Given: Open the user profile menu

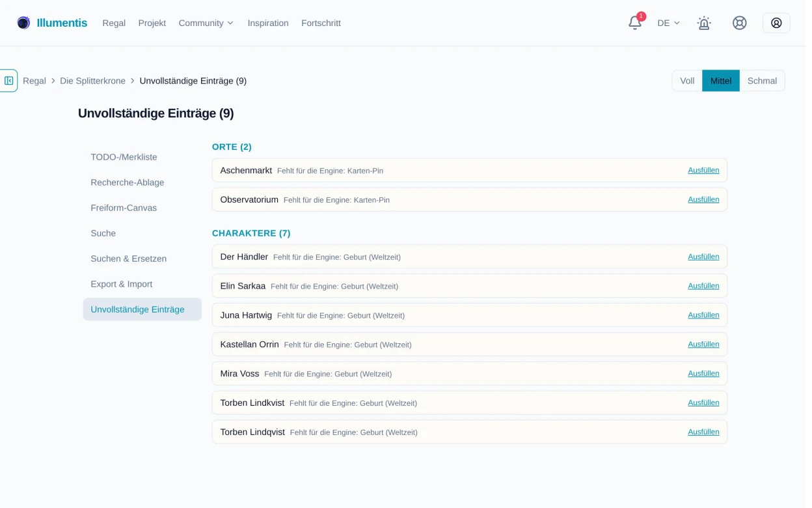Looking at the screenshot, I should point(776,23).
